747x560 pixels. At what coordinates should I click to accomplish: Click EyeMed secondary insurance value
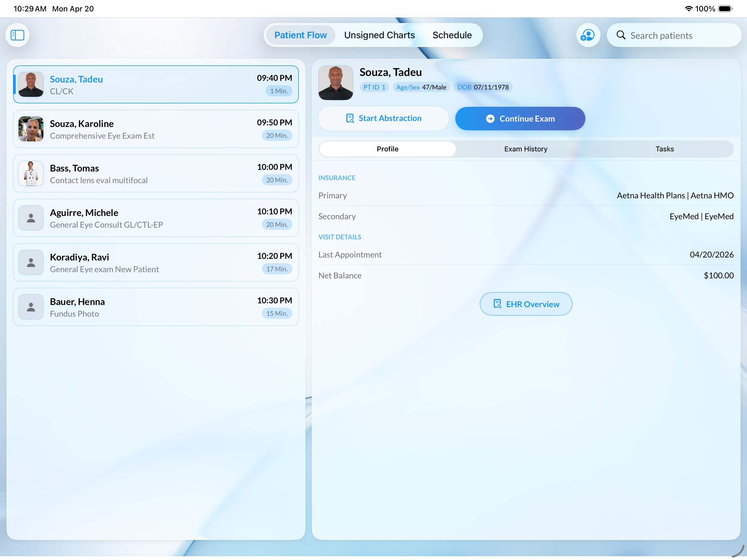(701, 216)
